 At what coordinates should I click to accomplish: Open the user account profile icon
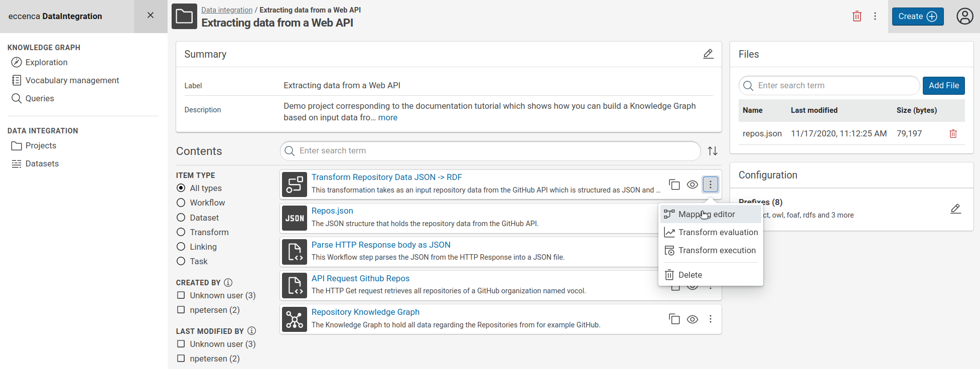(964, 17)
